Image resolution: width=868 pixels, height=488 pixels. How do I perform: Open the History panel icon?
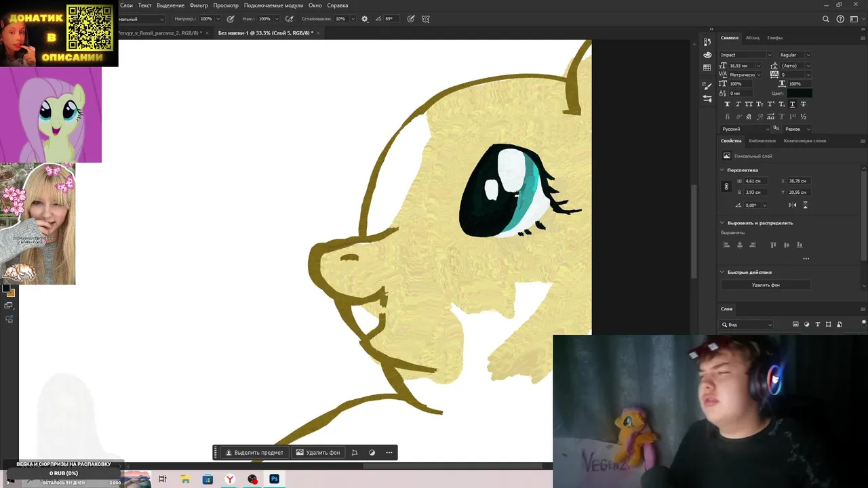pyautogui.click(x=707, y=41)
